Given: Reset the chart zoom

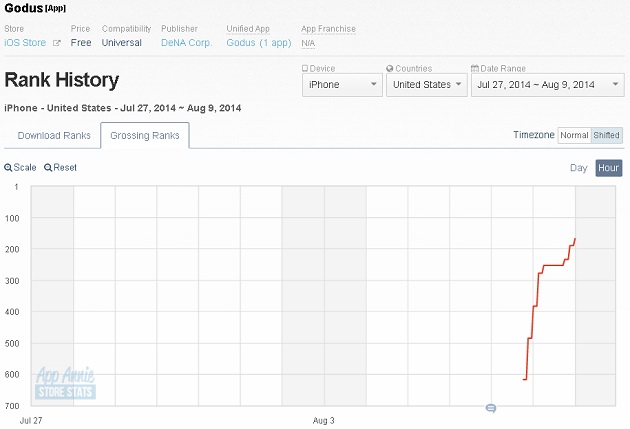Looking at the screenshot, I should 60,168.
